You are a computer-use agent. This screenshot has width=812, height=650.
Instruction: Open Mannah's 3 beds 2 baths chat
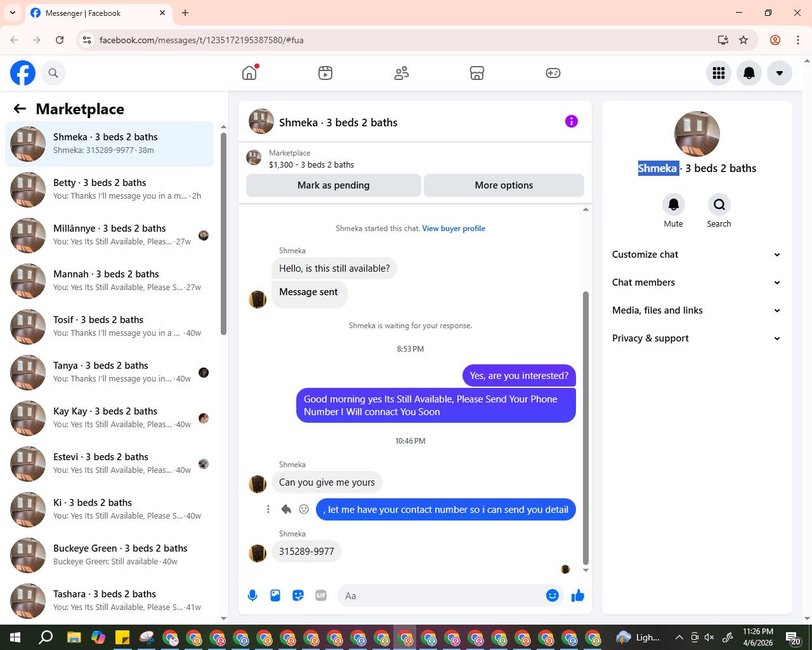tap(109, 281)
